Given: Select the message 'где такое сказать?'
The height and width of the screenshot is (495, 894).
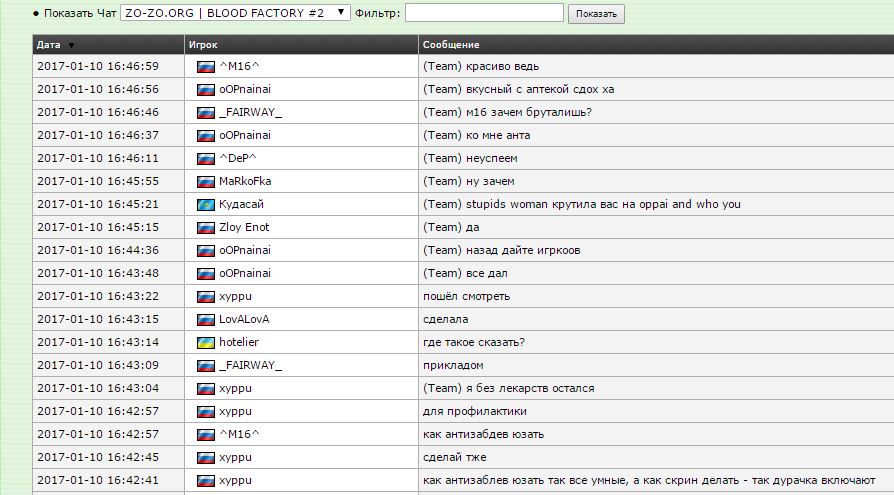Looking at the screenshot, I should click(x=474, y=342).
